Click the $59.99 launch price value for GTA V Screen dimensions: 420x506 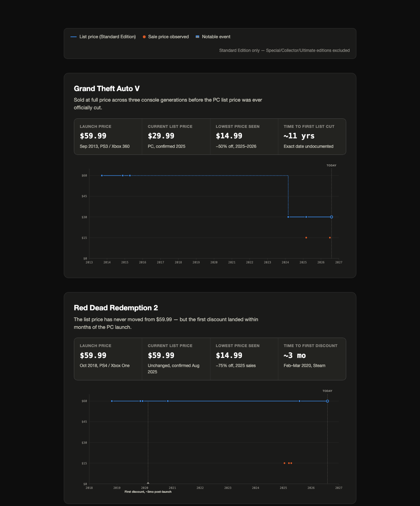click(x=93, y=136)
